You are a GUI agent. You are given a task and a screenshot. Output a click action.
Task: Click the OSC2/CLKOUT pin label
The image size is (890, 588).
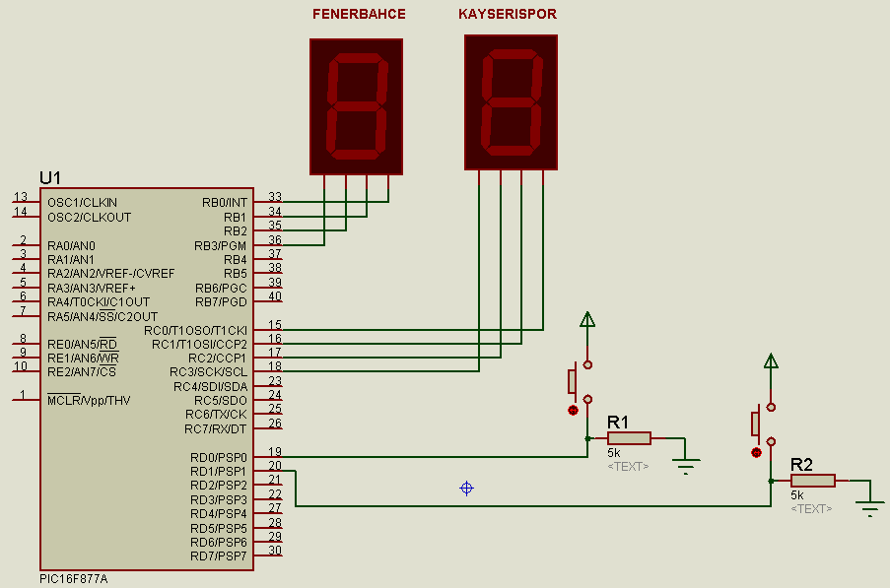pos(89,217)
